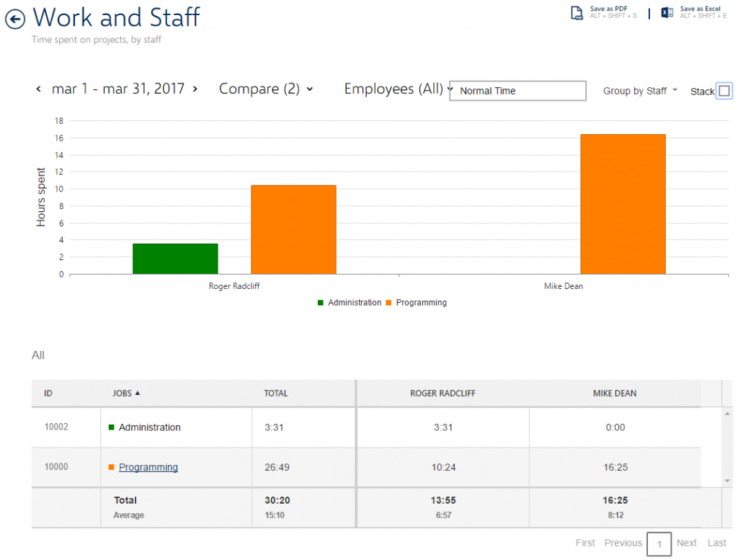Image resolution: width=738 pixels, height=560 pixels.
Task: Click Roger Radcliff's green Administration bar
Action: [175, 259]
